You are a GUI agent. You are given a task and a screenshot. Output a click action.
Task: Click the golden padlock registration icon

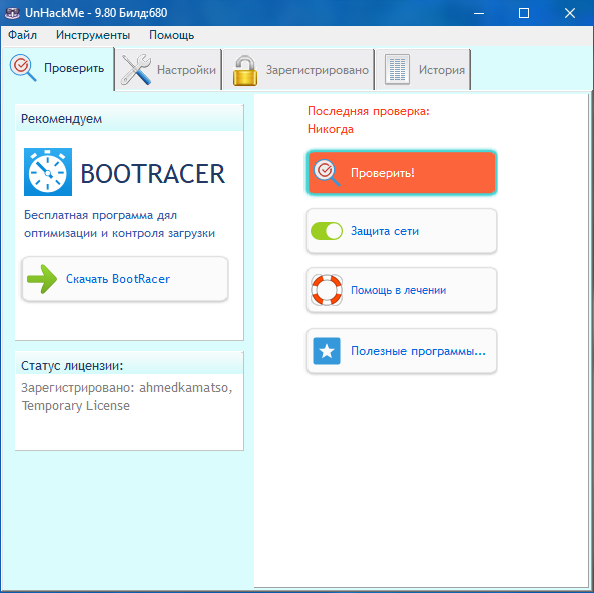click(245, 70)
